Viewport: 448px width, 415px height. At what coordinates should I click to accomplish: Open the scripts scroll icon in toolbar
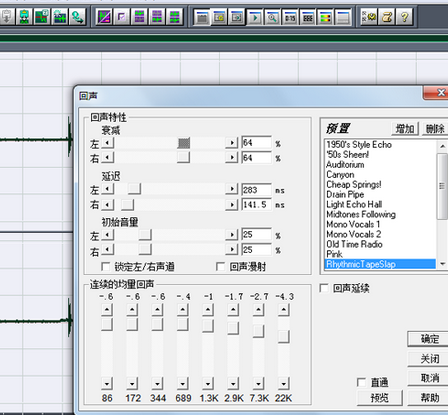click(x=387, y=17)
